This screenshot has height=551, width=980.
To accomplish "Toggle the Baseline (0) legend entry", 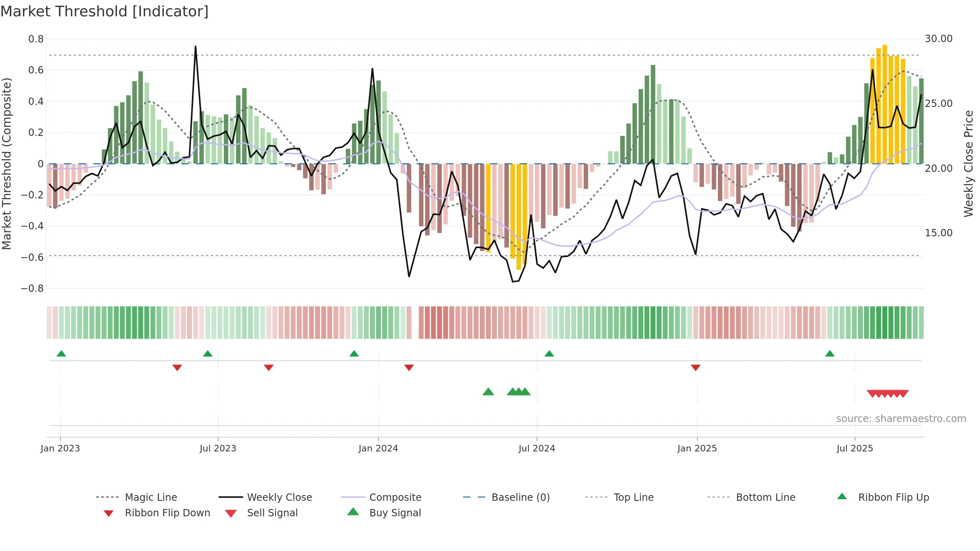I will (x=506, y=497).
